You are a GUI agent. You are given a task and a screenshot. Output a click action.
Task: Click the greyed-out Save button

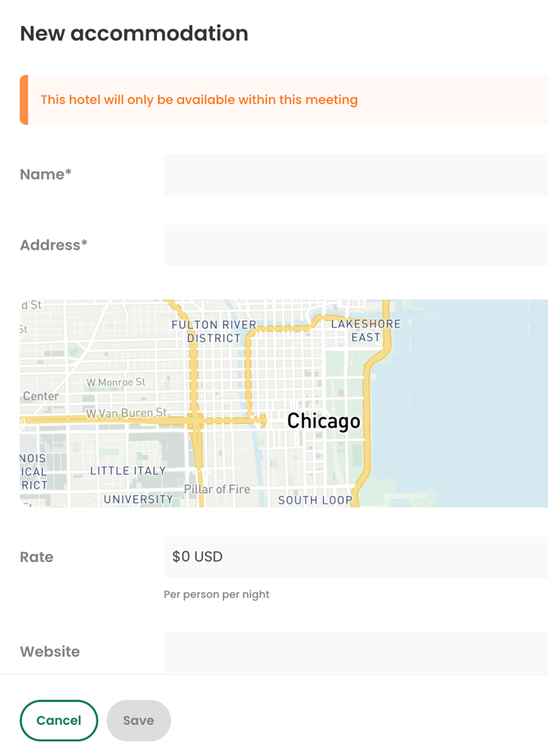pos(138,721)
